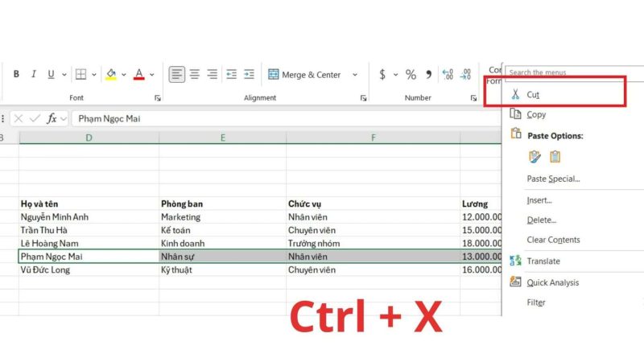Click Search the menus box

coord(575,72)
